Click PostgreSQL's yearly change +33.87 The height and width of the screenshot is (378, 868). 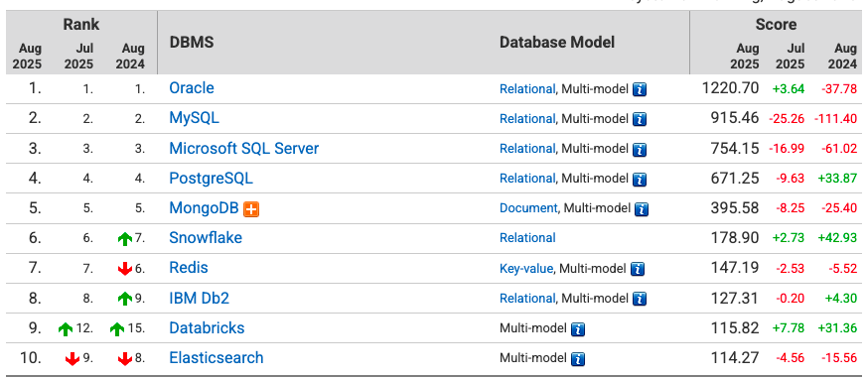tap(837, 179)
